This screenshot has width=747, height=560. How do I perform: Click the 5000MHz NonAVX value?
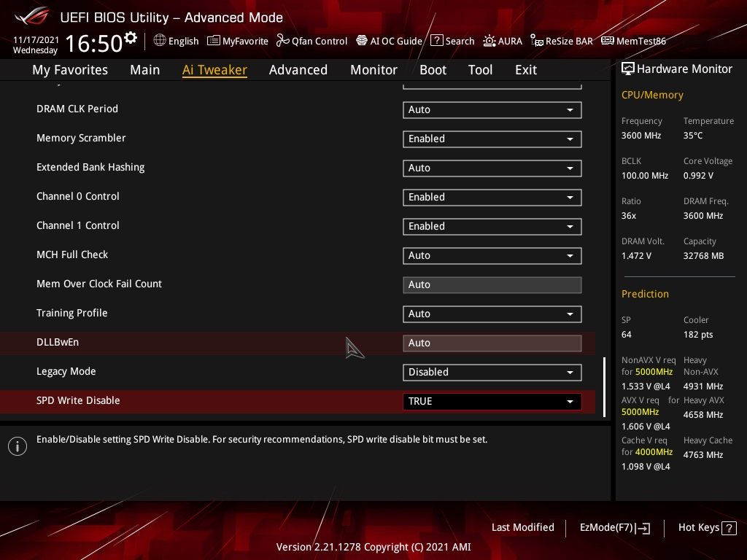654,372
